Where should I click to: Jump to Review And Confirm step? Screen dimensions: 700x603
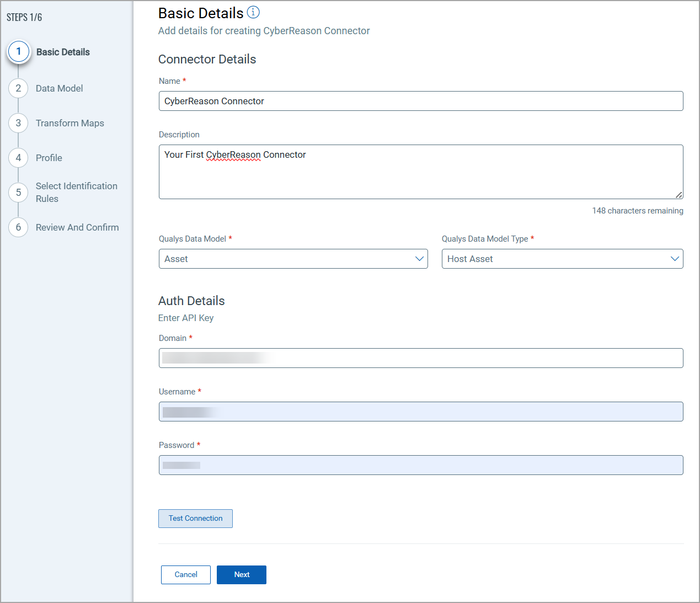coord(77,227)
